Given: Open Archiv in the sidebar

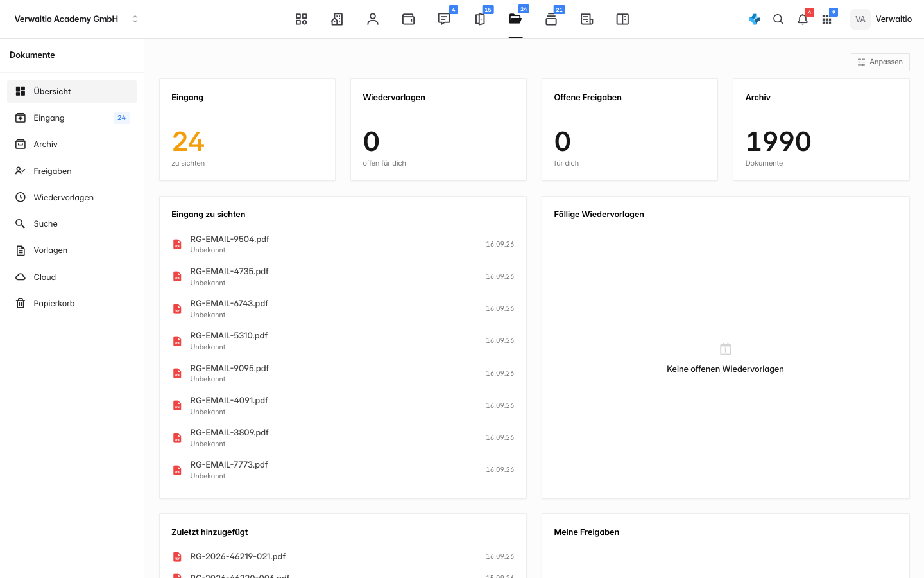Looking at the screenshot, I should [x=72, y=144].
